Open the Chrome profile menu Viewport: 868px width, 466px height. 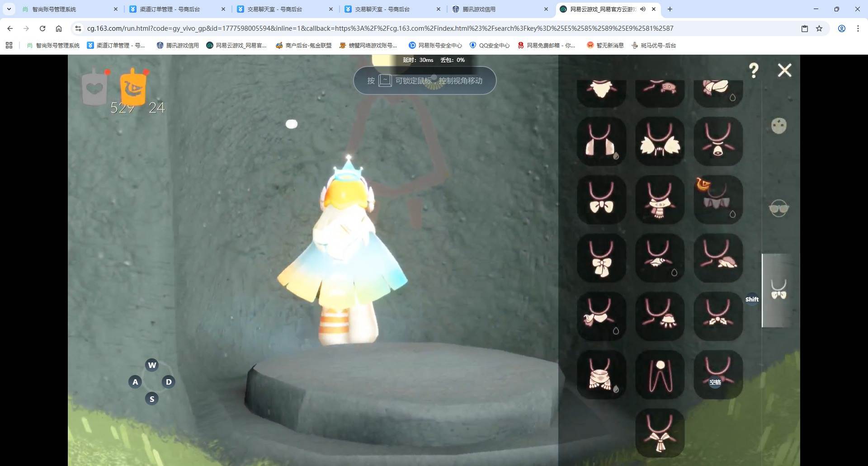pyautogui.click(x=842, y=28)
